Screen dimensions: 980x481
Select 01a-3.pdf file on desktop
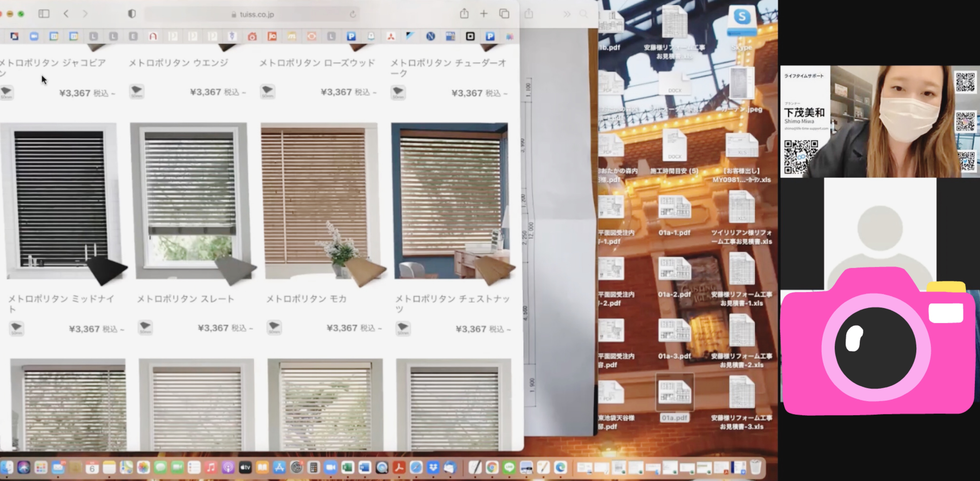point(674,338)
